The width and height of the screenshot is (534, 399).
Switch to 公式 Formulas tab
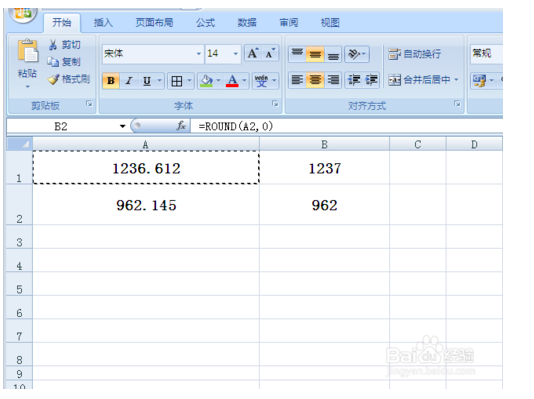coord(205,23)
